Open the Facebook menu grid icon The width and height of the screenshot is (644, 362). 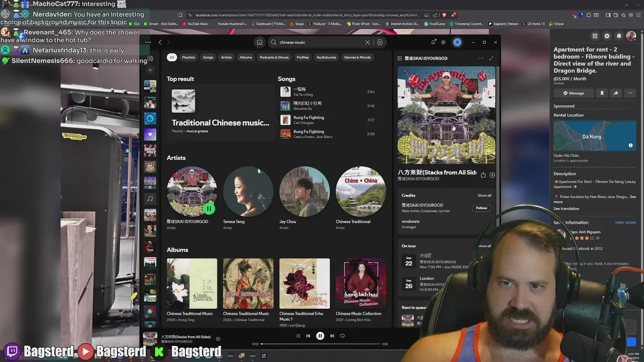tap(595, 36)
